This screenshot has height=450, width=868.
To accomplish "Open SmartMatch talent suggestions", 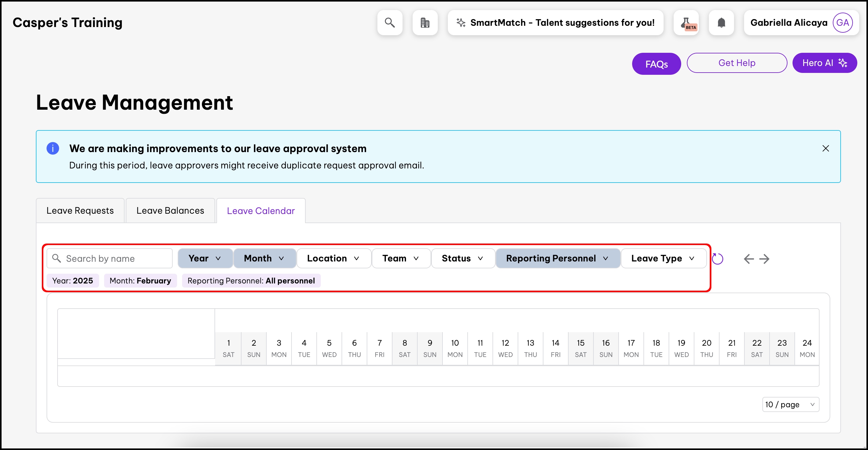I will 555,23.
